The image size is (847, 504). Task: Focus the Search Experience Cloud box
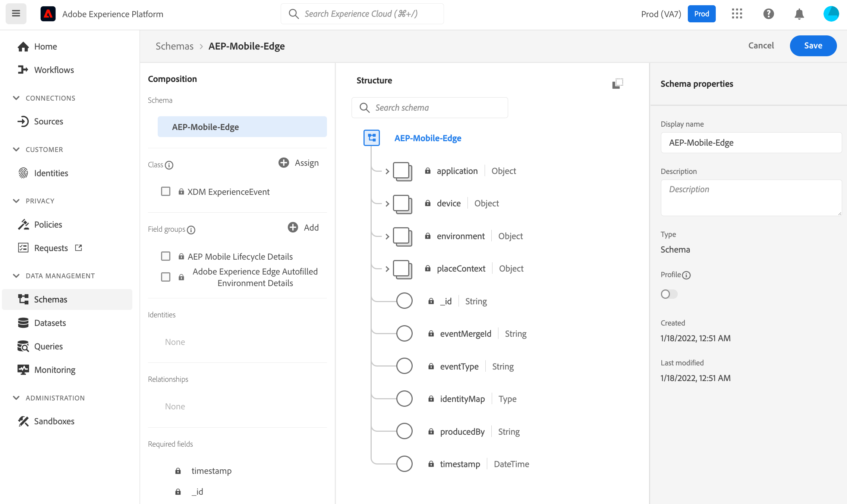362,14
